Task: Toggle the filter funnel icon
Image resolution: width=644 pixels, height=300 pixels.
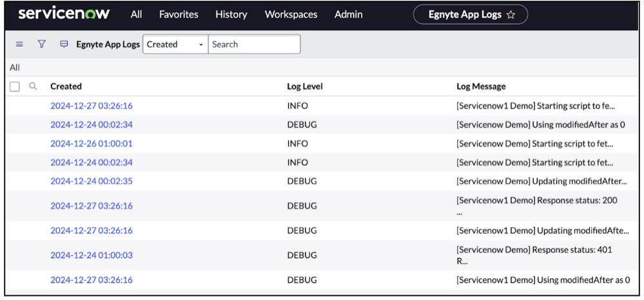Action: click(x=41, y=44)
